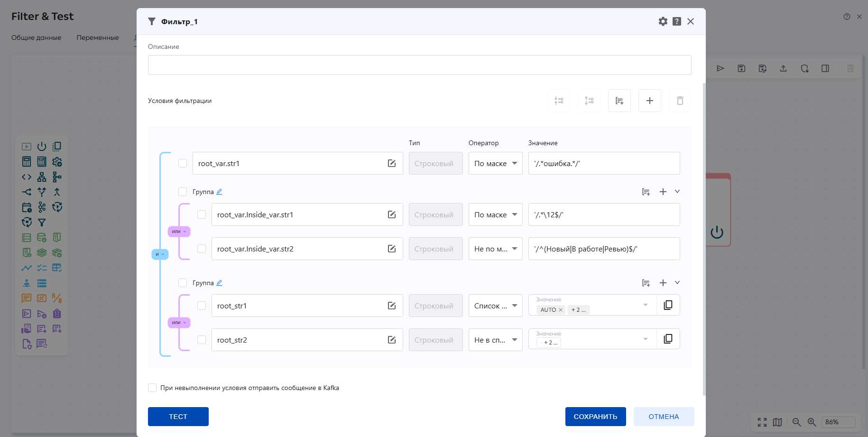Edit variable root_str1 icon
The image size is (868, 437).
tap(392, 306)
